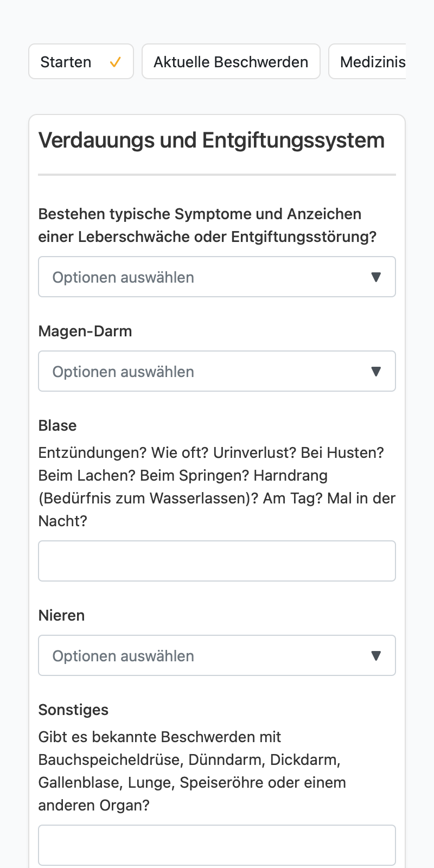Focus the Blase text input field
434x868 pixels.
tap(217, 561)
